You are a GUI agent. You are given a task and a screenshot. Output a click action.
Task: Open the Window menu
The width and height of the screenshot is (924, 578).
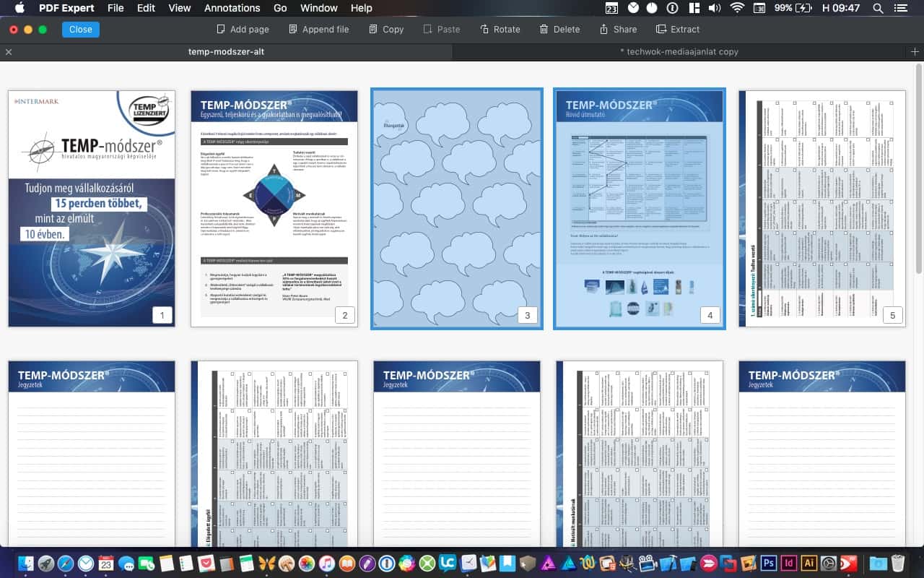click(318, 8)
